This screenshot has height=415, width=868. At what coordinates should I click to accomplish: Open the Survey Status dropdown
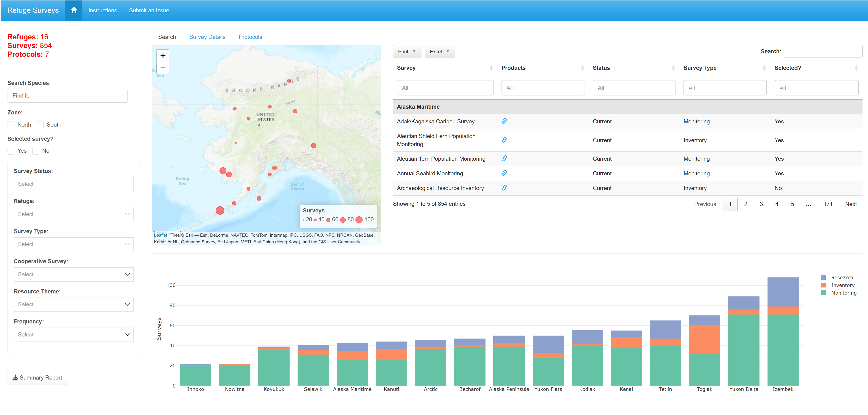[73, 184]
